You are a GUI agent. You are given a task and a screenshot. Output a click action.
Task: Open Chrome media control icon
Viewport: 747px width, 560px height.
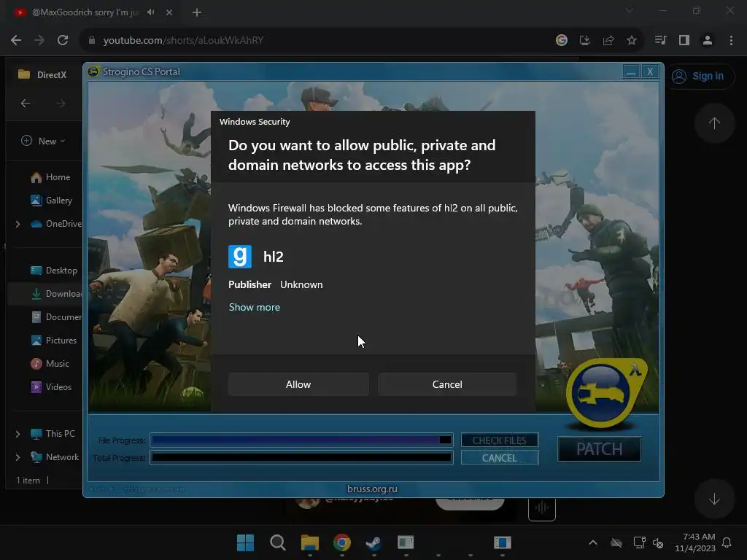[x=660, y=41]
